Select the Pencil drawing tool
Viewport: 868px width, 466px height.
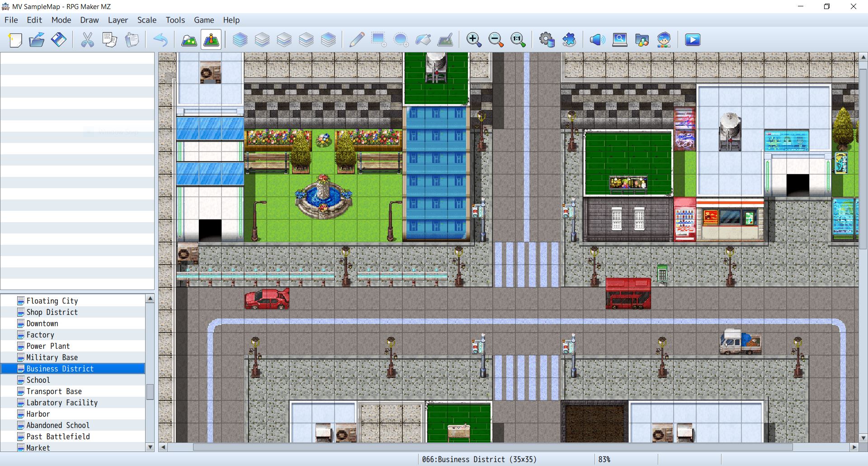pos(357,40)
